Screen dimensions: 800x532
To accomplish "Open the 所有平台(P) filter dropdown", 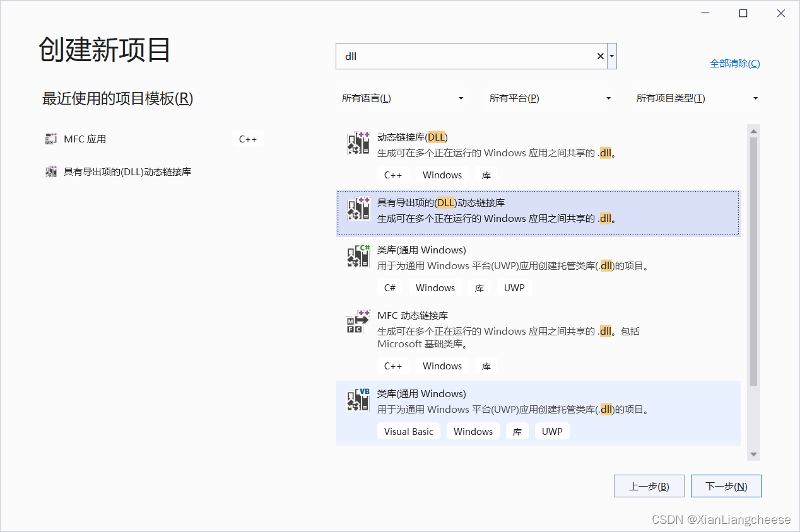I will click(550, 98).
